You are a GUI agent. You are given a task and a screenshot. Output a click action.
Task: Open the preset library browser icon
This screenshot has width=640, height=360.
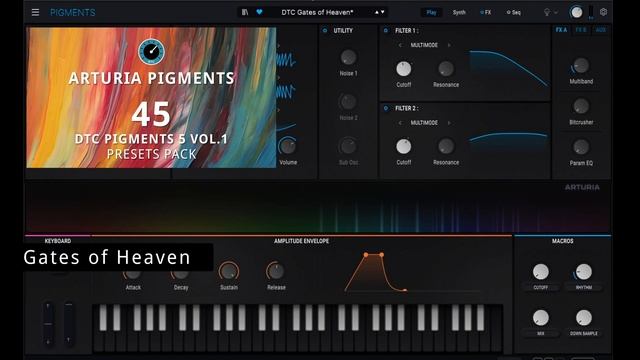point(244,12)
